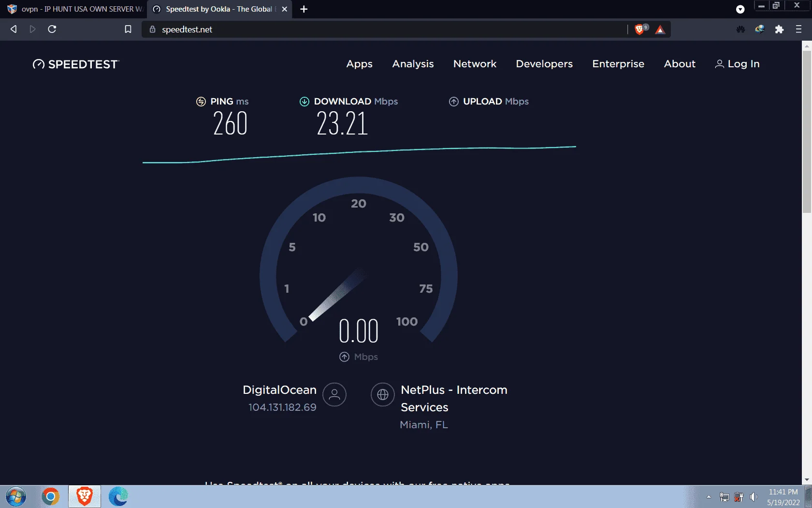812x508 pixels.
Task: Open the Apps menu item
Action: [x=359, y=64]
